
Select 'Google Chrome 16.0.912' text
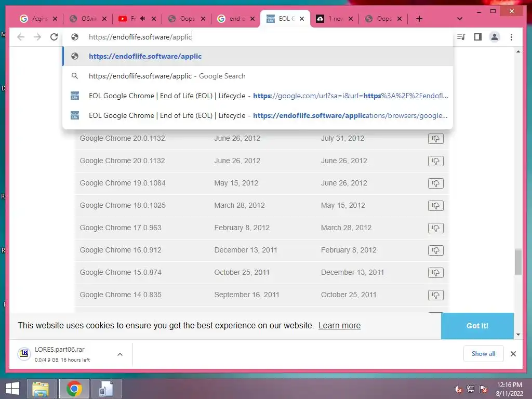[121, 250]
